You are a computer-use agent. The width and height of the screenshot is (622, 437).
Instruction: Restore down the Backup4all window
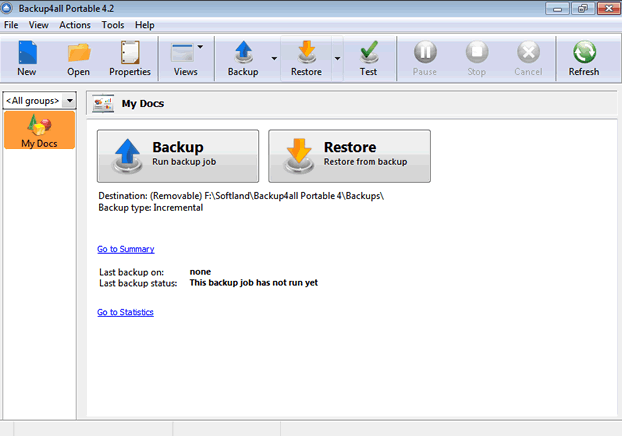tap(583, 8)
